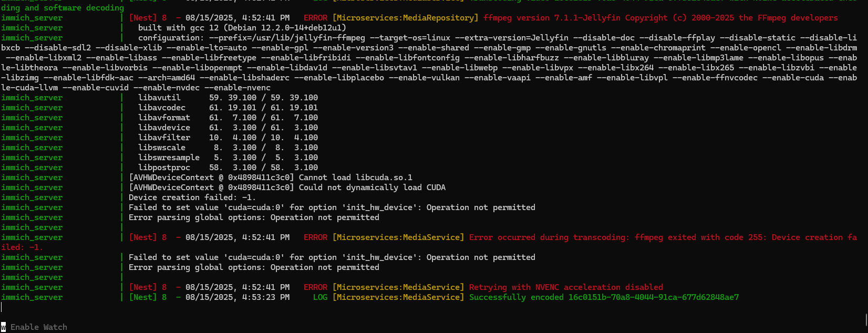Select the libavformat version entry
Viewport: 868px width, 333px height.
228,118
